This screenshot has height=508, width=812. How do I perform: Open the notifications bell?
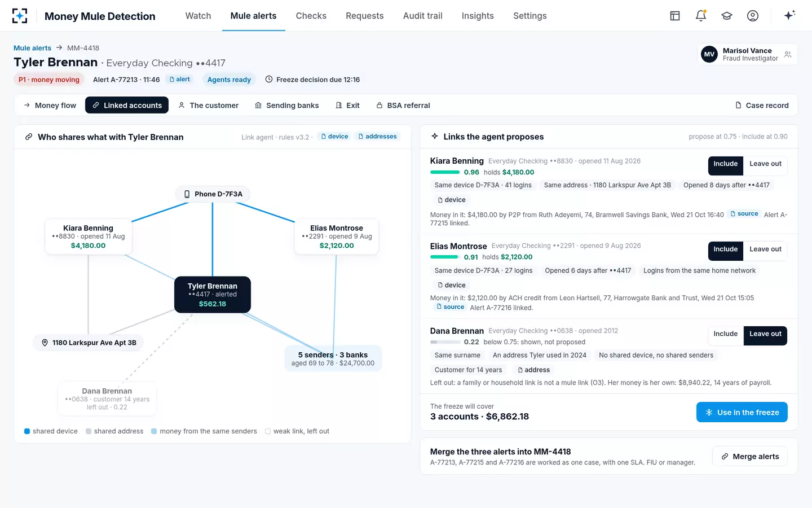[701, 16]
